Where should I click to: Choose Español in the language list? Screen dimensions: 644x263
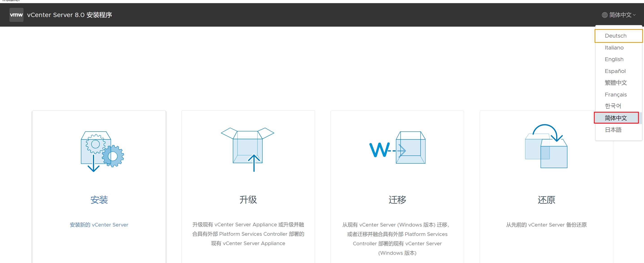pyautogui.click(x=615, y=71)
